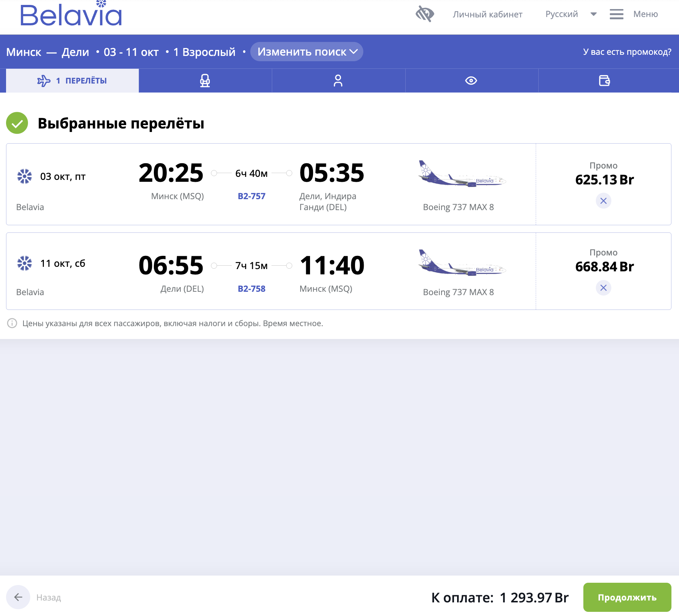Open the seat selection step tab
This screenshot has width=679, height=616.
(x=205, y=80)
